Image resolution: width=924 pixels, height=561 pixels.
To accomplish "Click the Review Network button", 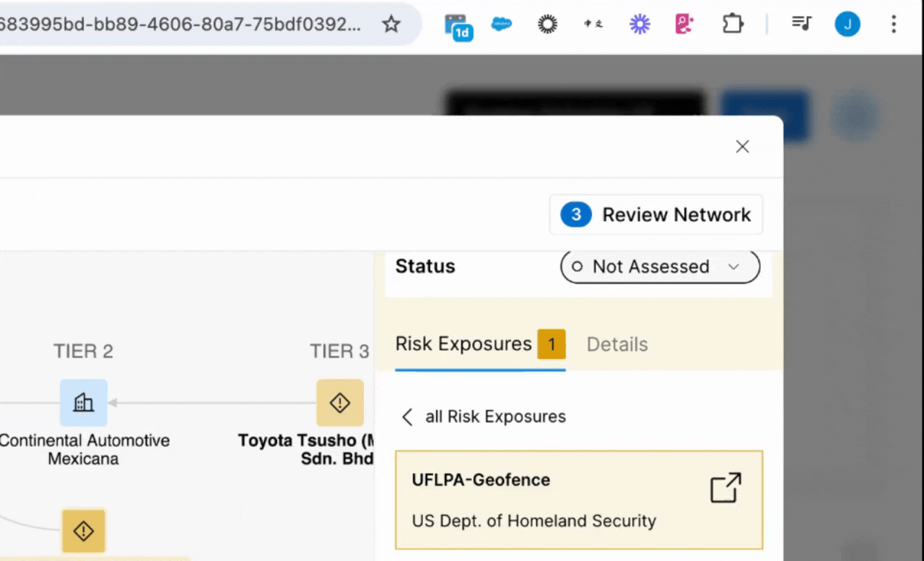I will click(656, 214).
